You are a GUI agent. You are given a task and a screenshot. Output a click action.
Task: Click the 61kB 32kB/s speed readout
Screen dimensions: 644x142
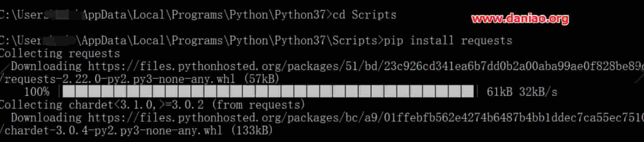coord(522,92)
